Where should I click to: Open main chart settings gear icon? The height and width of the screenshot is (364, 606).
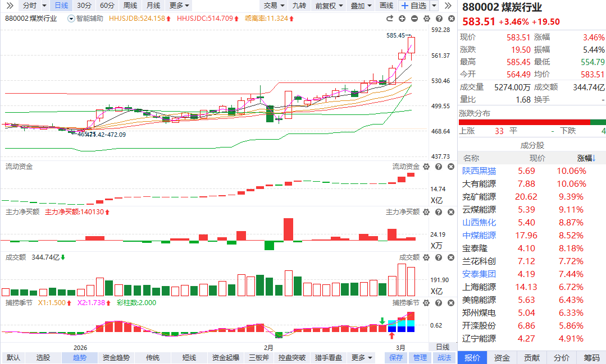click(426, 19)
